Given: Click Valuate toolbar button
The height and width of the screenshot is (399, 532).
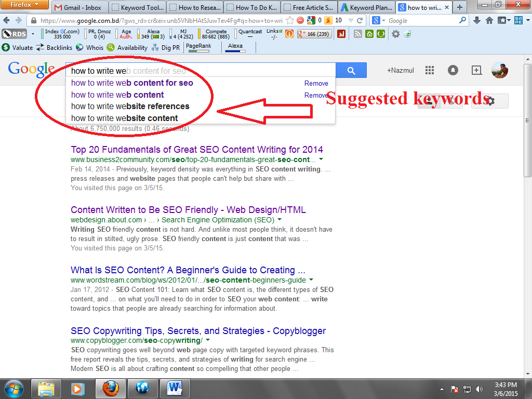Looking at the screenshot, I should [17, 47].
